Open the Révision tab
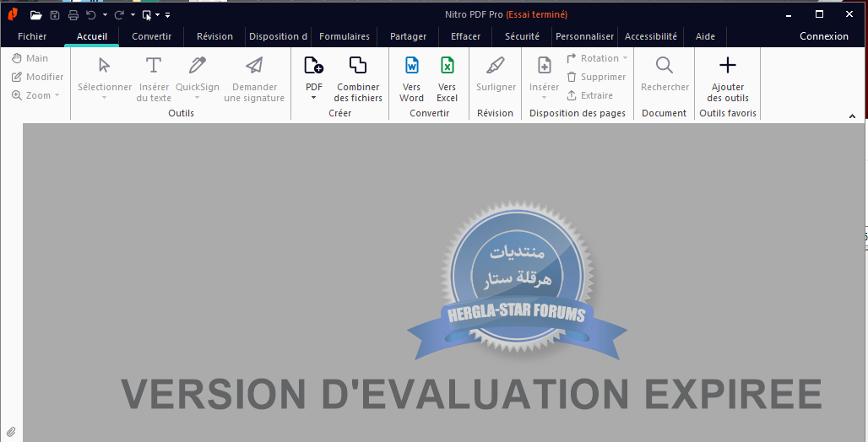The width and height of the screenshot is (868, 442). tap(214, 36)
